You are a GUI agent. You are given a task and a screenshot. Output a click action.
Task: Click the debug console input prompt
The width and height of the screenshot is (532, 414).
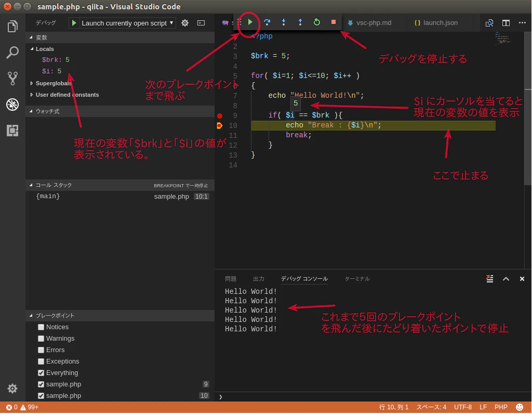[x=373, y=397]
